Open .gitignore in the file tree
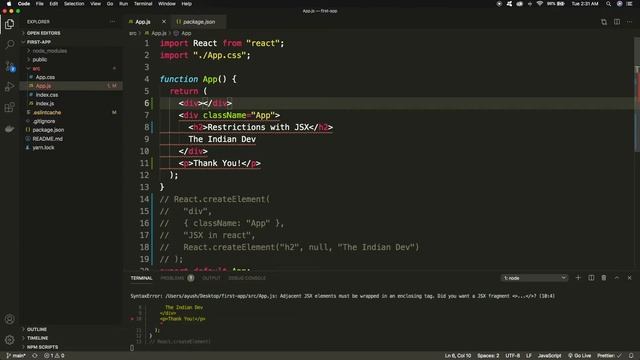The image size is (640, 360). pyautogui.click(x=44, y=121)
